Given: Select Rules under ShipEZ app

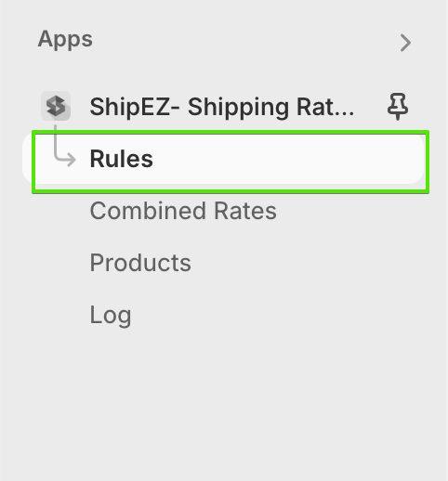Looking at the screenshot, I should [x=121, y=159].
